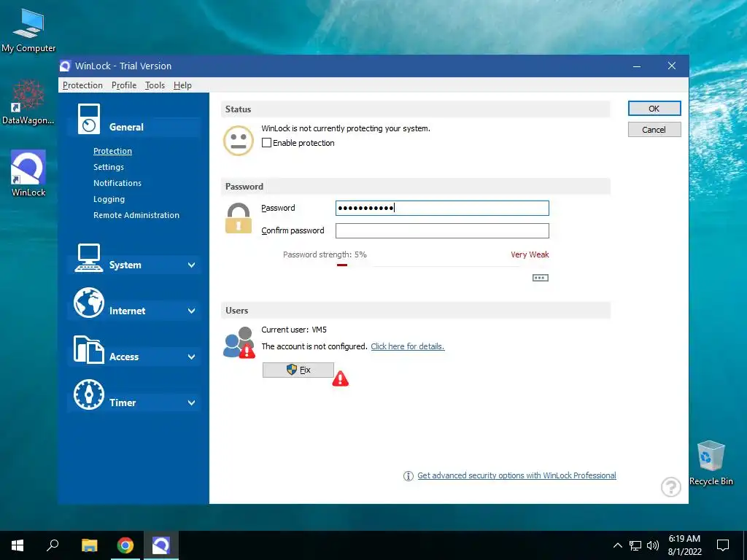Click the Access documents icon
This screenshot has width=747, height=560.
(x=88, y=349)
